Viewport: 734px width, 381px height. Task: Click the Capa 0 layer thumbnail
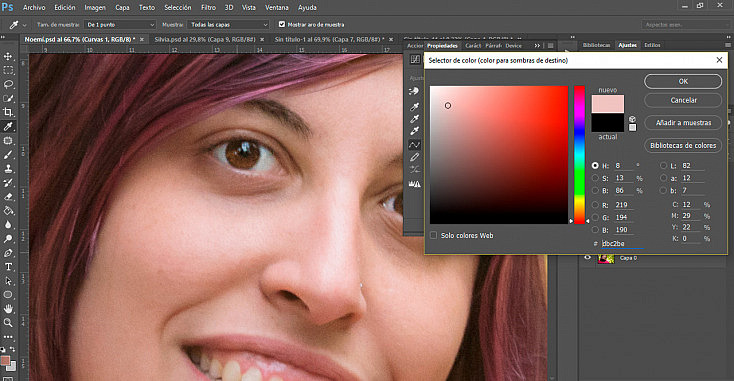[x=606, y=258]
